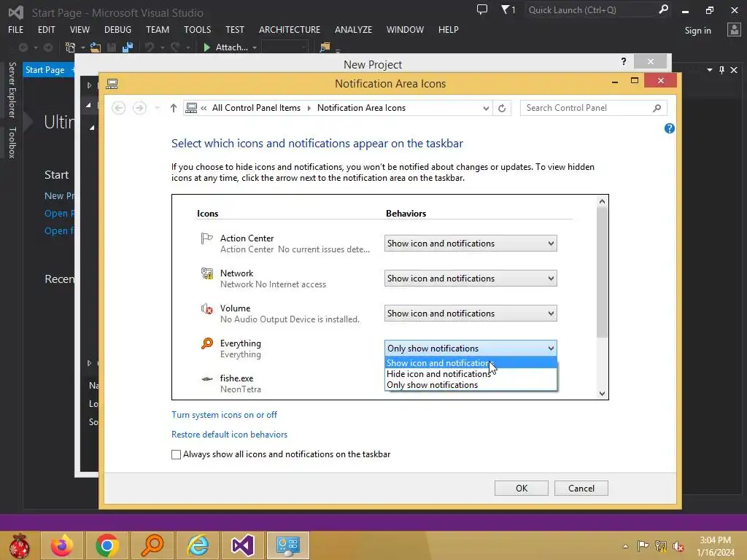Click the Undo toolbar icon

click(150, 47)
